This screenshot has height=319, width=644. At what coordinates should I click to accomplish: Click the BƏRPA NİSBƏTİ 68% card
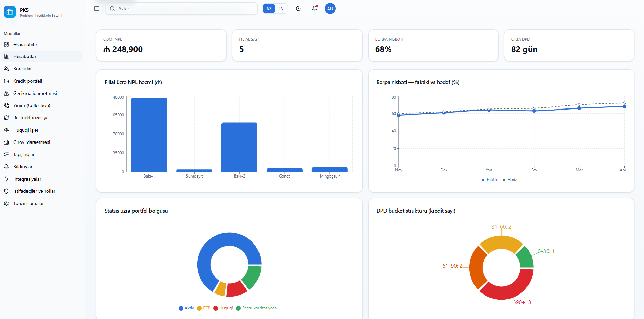[x=433, y=45]
